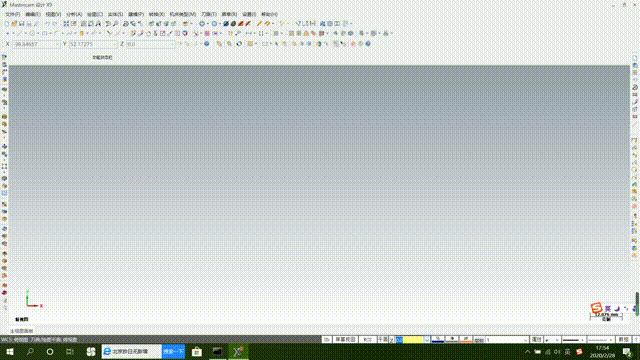640x360 pixels.
Task: Open the 转换(X) menu
Action: (x=157, y=14)
